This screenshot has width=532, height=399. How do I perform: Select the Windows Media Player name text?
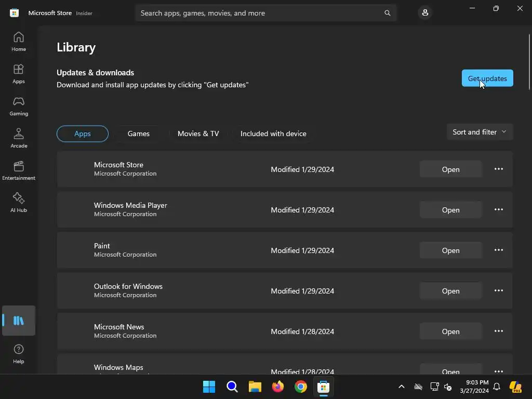(130, 205)
